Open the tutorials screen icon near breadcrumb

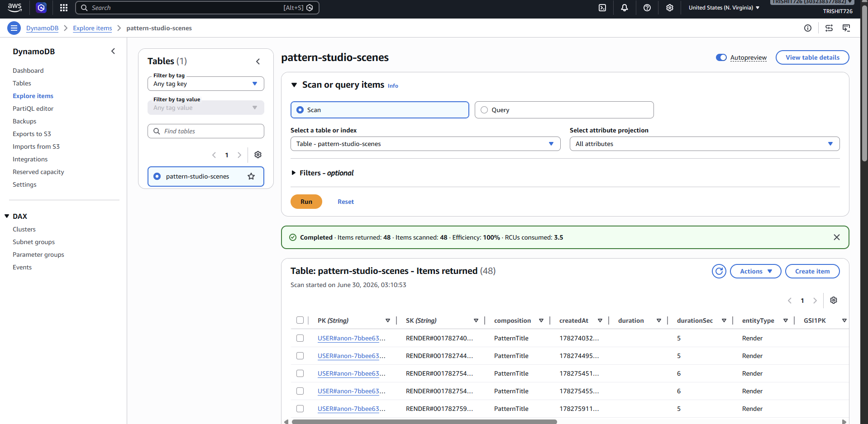pyautogui.click(x=846, y=28)
